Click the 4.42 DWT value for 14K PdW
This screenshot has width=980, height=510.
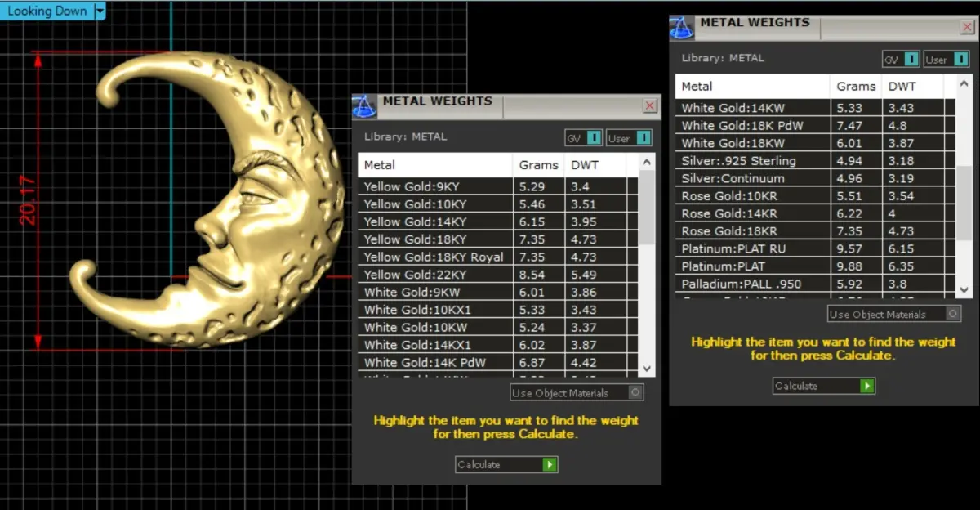click(584, 362)
